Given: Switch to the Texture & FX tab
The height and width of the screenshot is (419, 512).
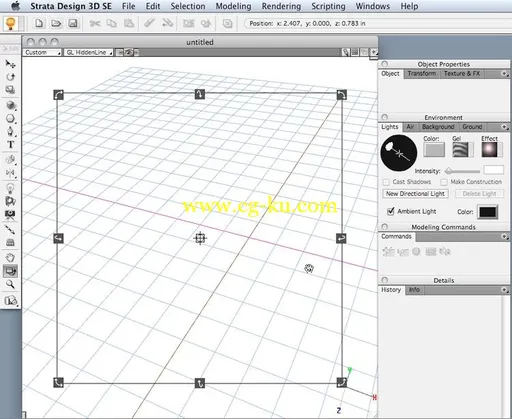Looking at the screenshot, I should (x=462, y=74).
